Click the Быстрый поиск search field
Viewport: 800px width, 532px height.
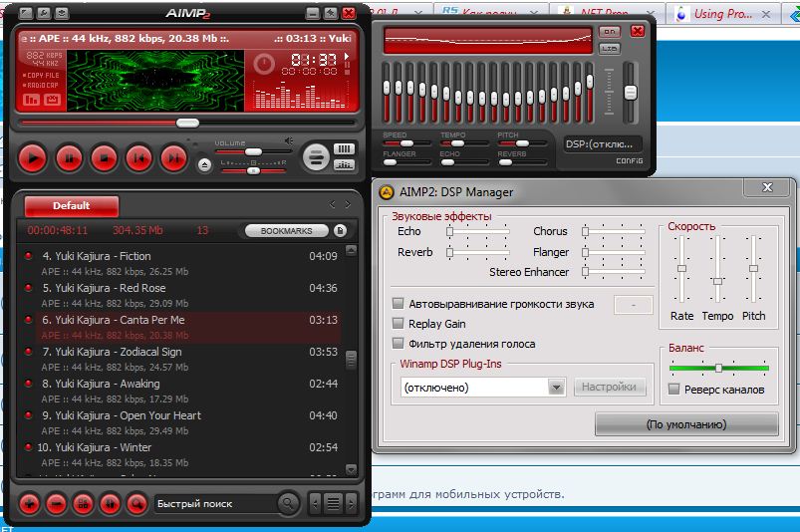click(215, 503)
